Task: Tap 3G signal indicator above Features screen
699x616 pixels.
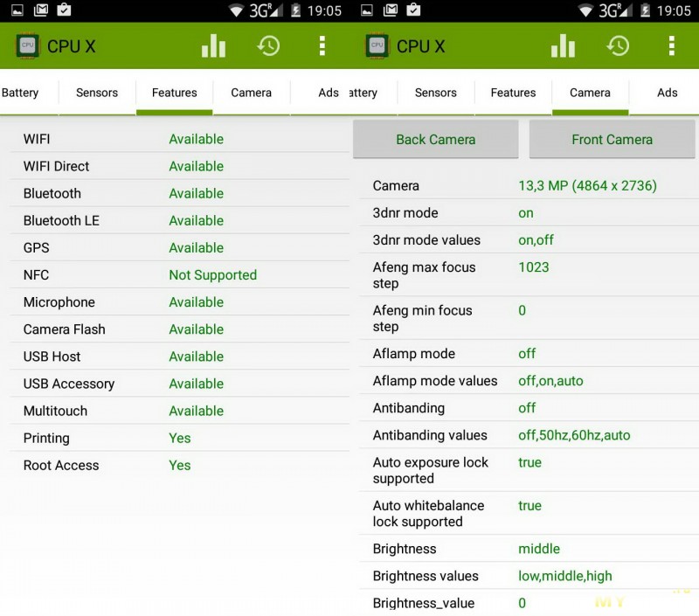Action: coord(266,10)
